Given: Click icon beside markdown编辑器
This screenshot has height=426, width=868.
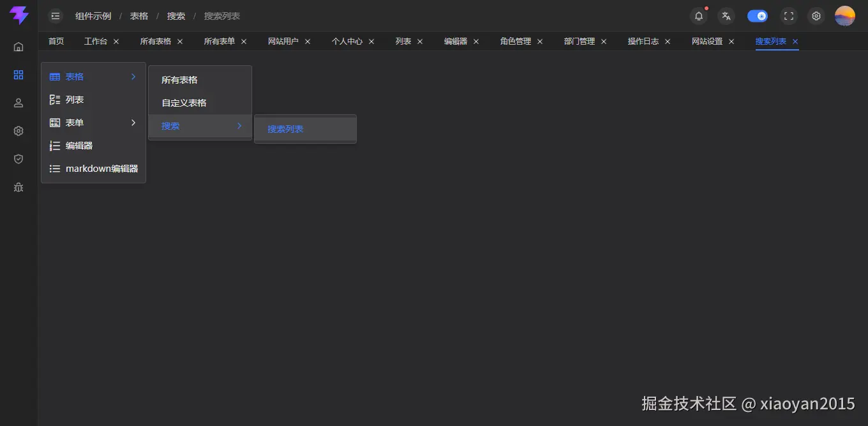Looking at the screenshot, I should click(x=55, y=169).
